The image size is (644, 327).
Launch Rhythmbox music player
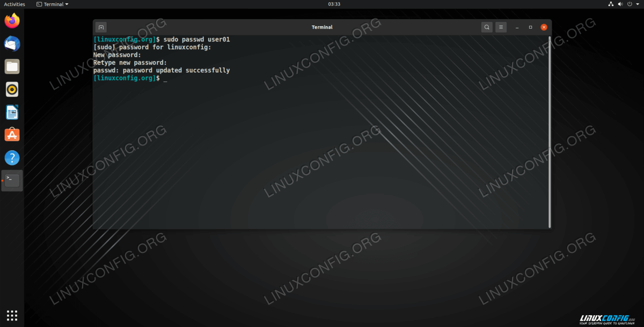12,89
